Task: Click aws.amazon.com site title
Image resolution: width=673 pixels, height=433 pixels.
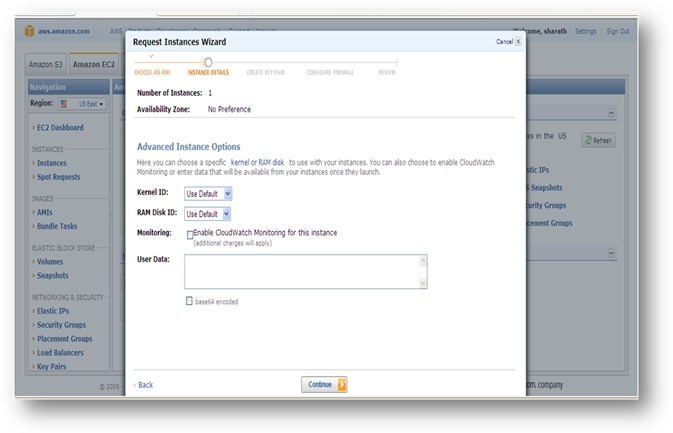Action: click(64, 31)
